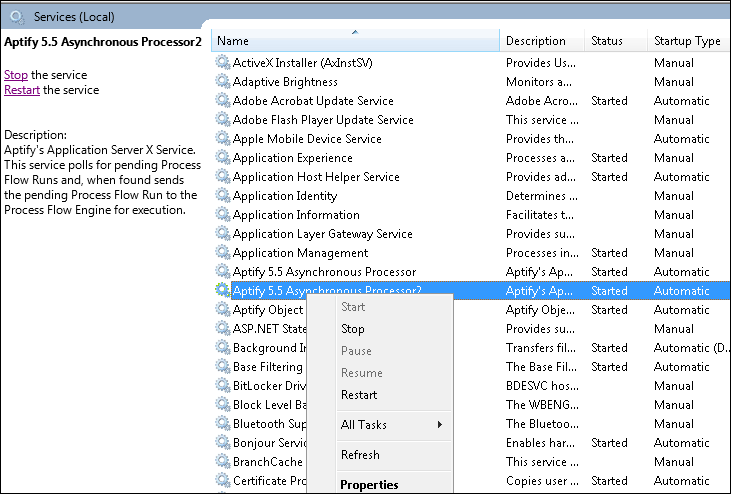Viewport: 731px width, 494px height.
Task: Click the Services (Local) header icon
Action: point(17,17)
